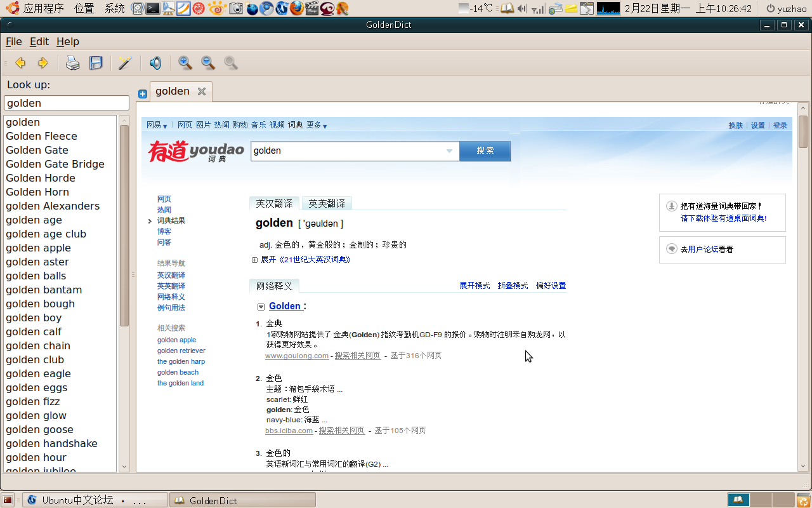Open the File menu
Screen dimensions: 812x508
pos(14,41)
